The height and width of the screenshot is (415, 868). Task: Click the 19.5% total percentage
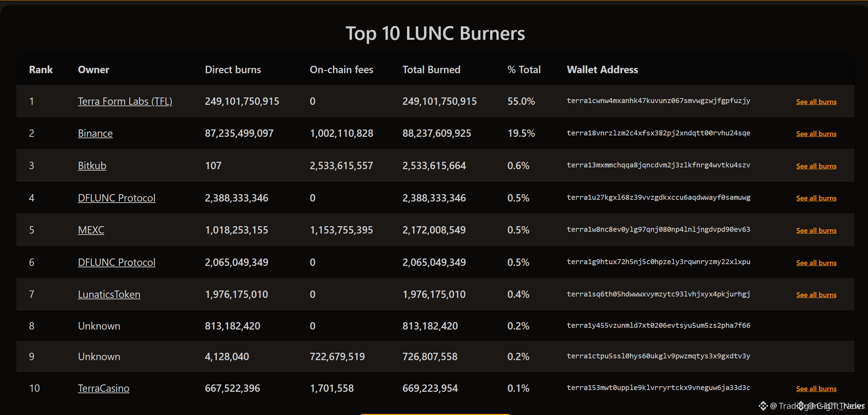pos(521,133)
